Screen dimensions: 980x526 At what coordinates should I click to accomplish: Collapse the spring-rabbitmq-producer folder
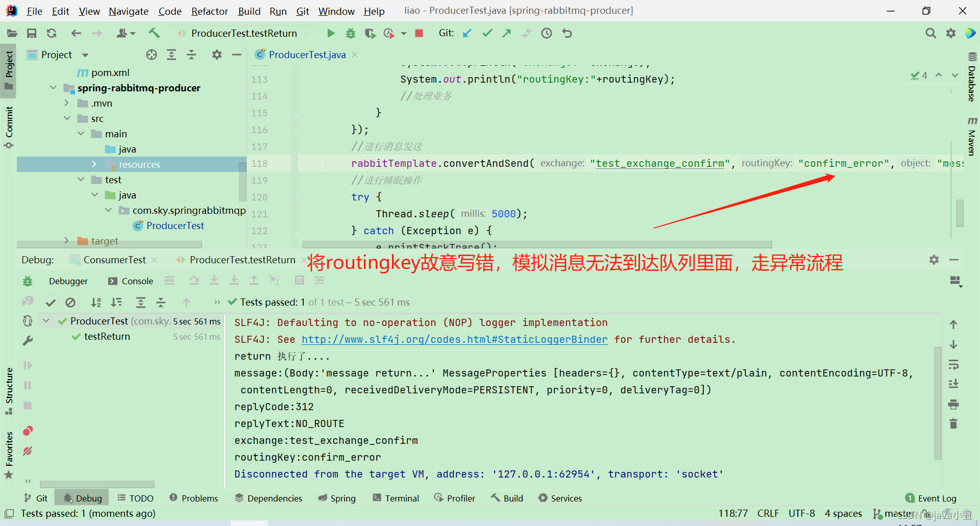click(53, 88)
